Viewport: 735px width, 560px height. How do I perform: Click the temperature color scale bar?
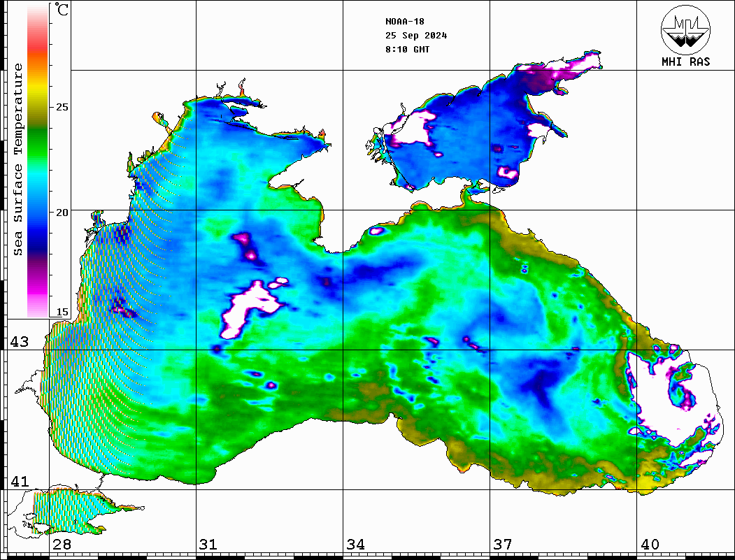(x=38, y=160)
